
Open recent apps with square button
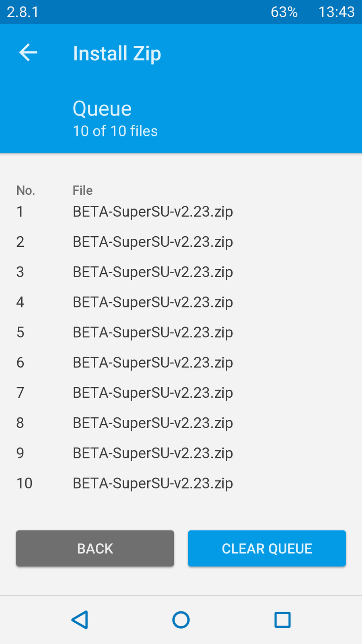click(282, 620)
